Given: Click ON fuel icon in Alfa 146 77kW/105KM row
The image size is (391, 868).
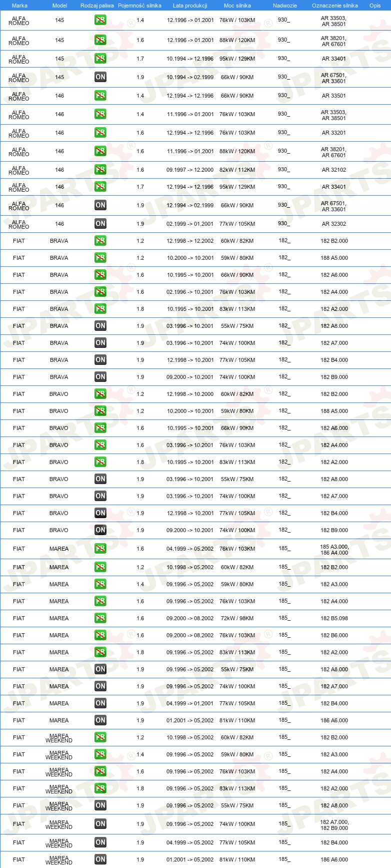Looking at the screenshot, I should tap(100, 224).
